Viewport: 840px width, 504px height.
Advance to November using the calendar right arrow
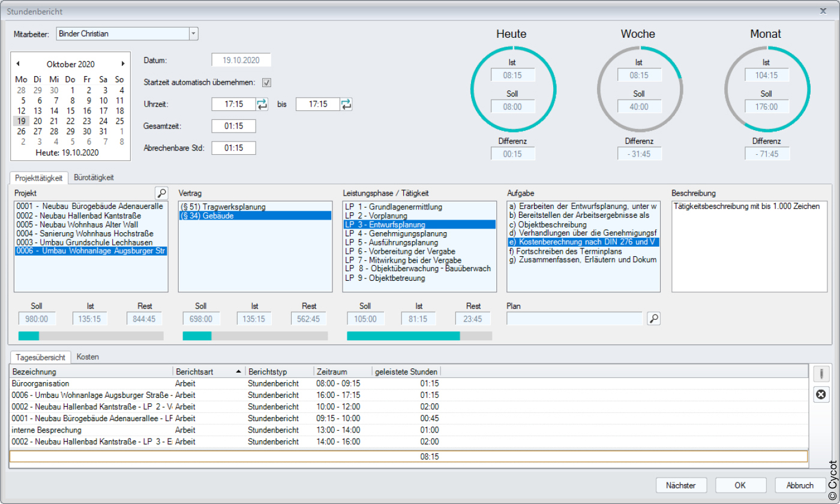point(124,64)
